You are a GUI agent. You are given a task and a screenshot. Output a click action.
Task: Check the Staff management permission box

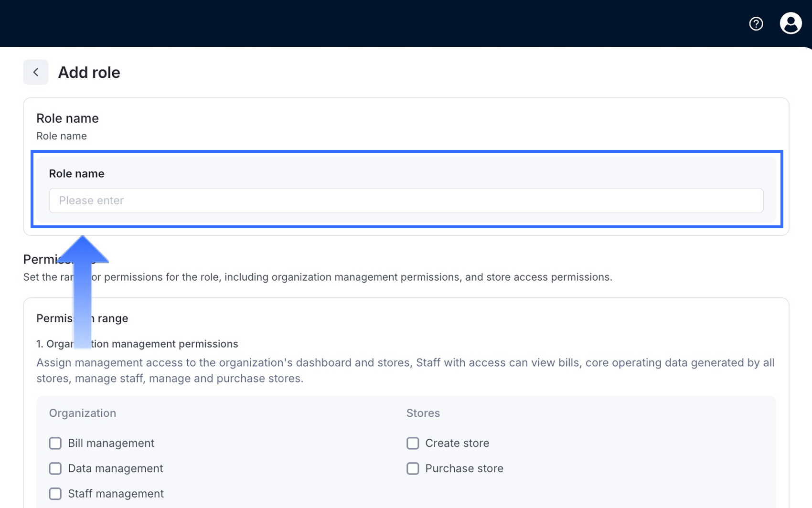point(55,494)
